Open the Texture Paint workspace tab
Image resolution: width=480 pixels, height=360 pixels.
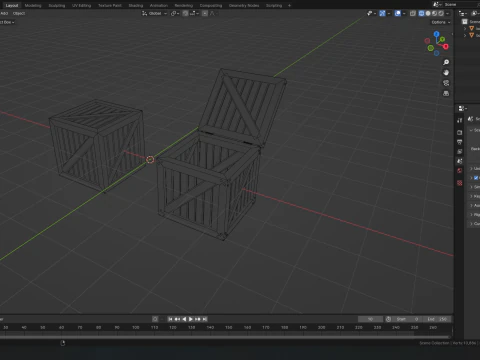tap(110, 5)
